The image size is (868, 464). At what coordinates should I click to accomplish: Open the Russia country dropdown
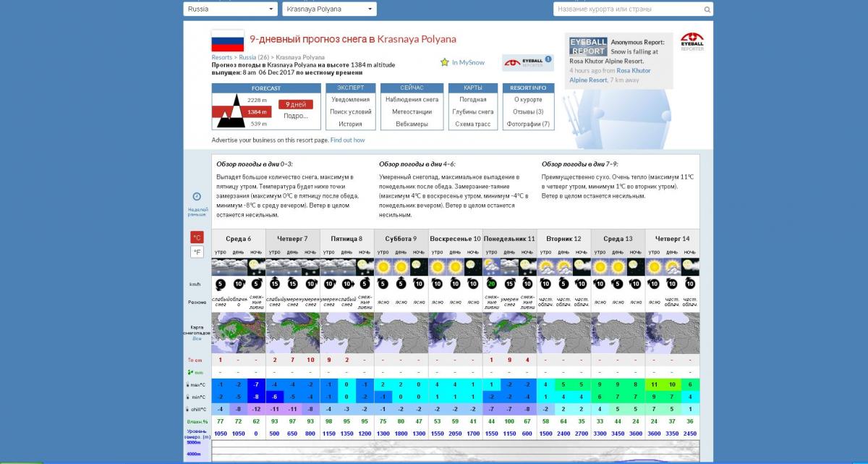pos(230,9)
